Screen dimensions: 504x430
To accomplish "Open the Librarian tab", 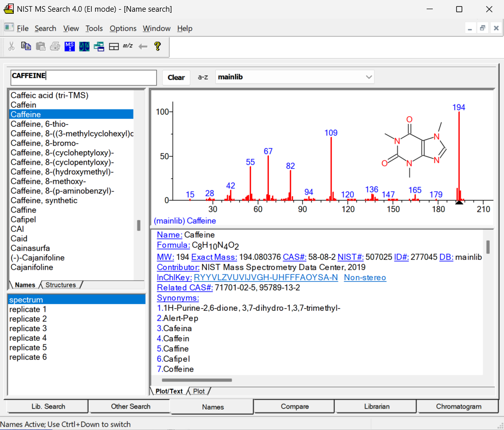I will pyautogui.click(x=377, y=407).
